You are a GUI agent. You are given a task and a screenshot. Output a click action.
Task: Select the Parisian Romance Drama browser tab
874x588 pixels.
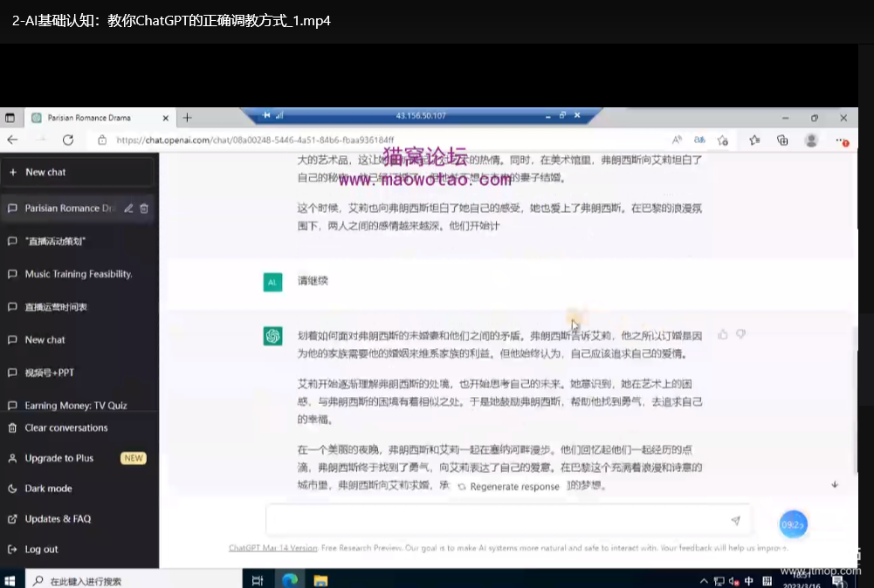click(x=92, y=118)
